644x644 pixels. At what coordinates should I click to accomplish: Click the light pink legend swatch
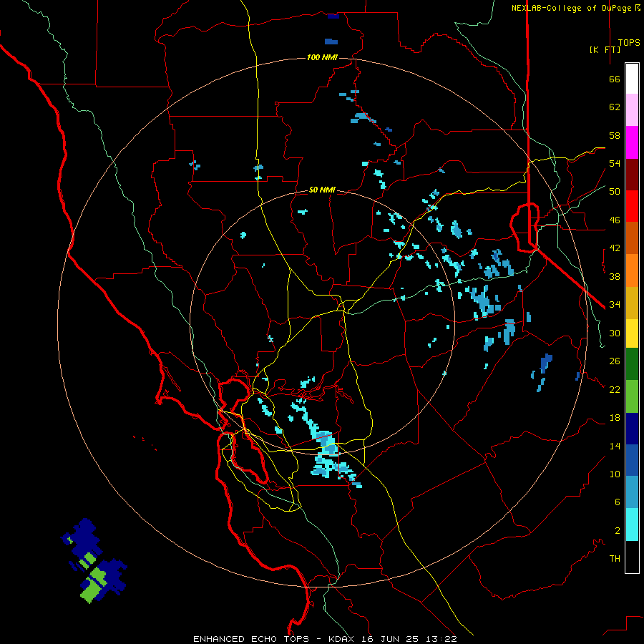click(x=632, y=109)
